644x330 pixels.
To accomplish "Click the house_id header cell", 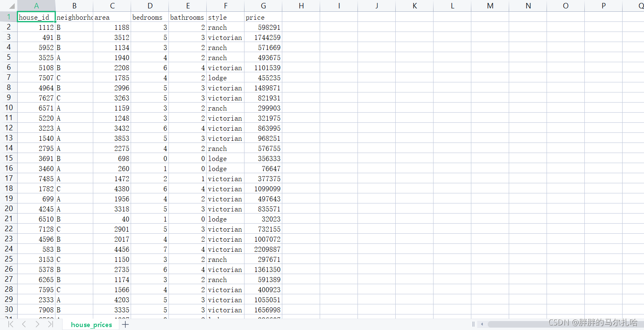I will coord(37,17).
